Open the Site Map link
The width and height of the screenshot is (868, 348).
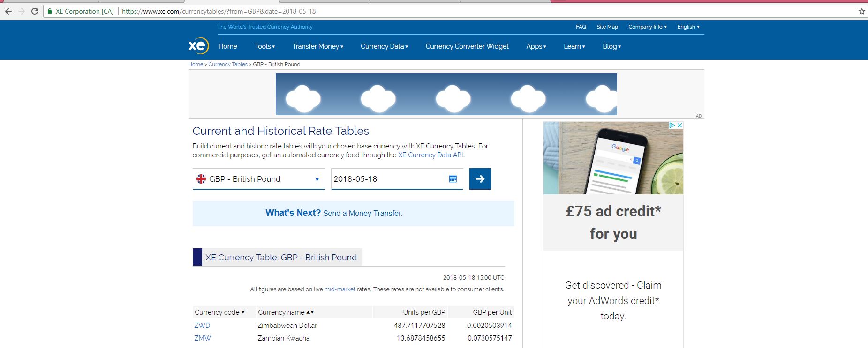607,27
